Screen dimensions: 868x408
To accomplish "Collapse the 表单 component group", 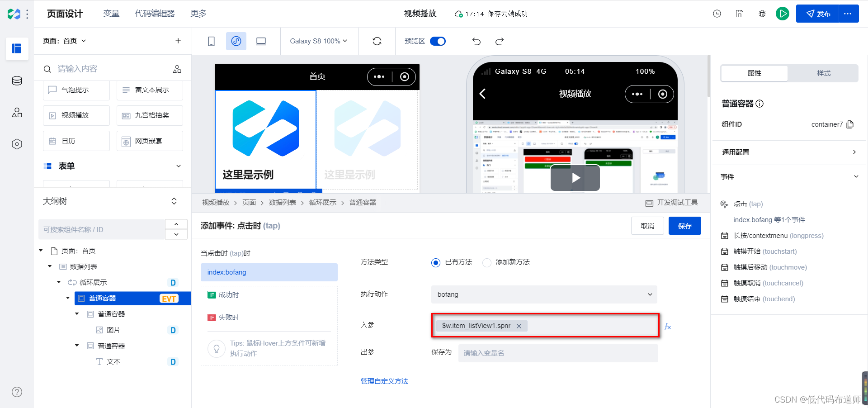I will pos(179,166).
